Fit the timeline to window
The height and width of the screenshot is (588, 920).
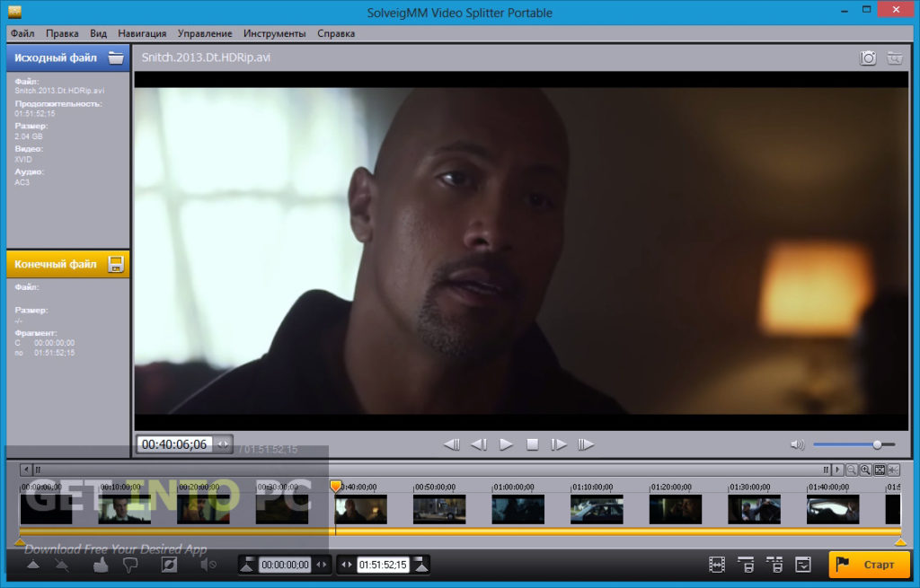coord(880,470)
